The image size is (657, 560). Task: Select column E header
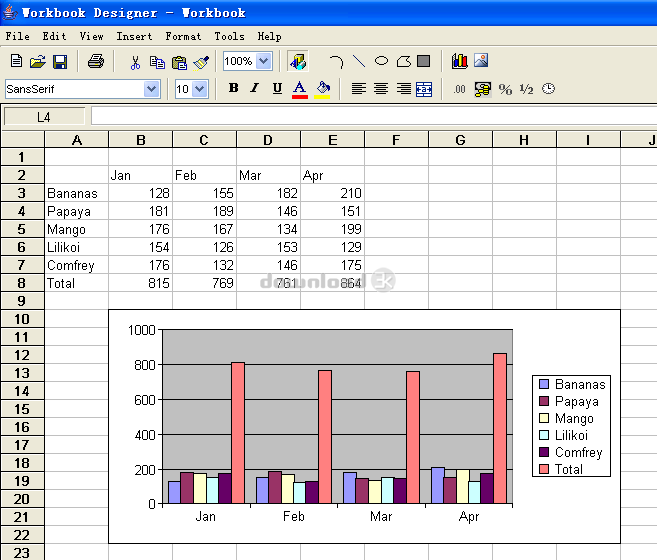pyautogui.click(x=333, y=140)
